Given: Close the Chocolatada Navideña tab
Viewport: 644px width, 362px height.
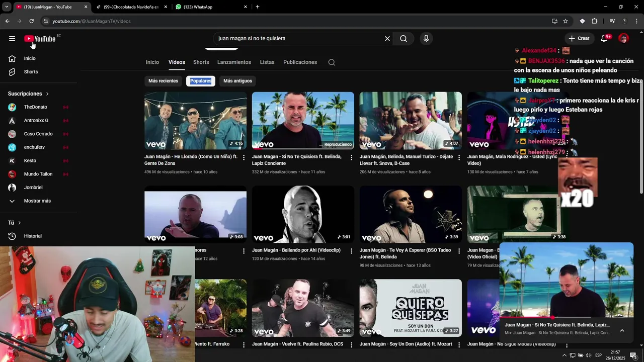Looking at the screenshot, I should pos(165,7).
